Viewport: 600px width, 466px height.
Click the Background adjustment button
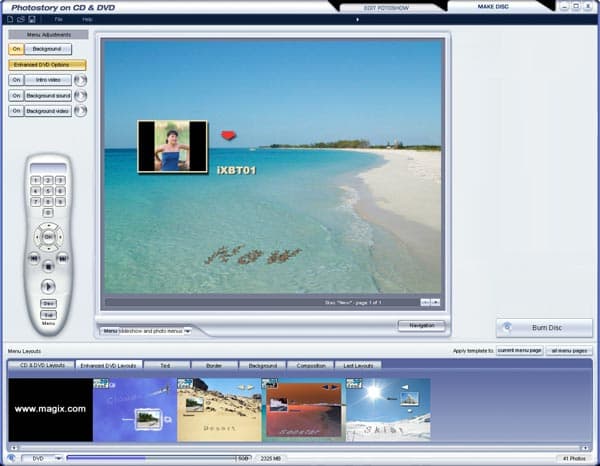48,49
